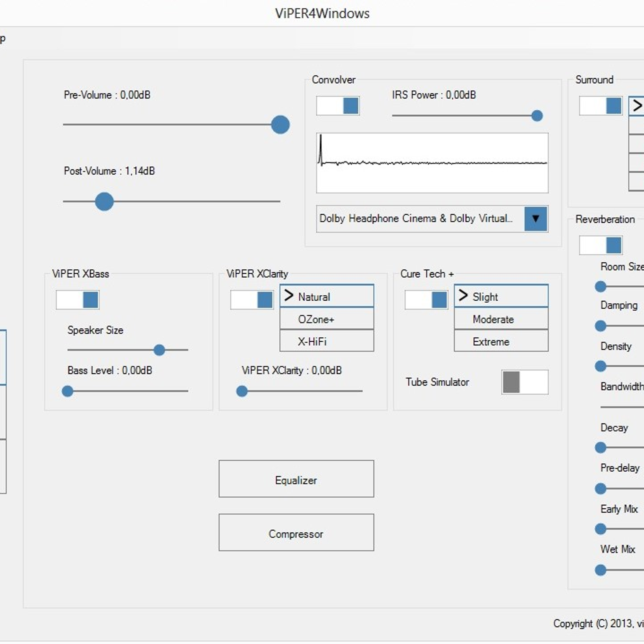Click the Bass Level slider handle
The image size is (644, 644).
point(68,391)
